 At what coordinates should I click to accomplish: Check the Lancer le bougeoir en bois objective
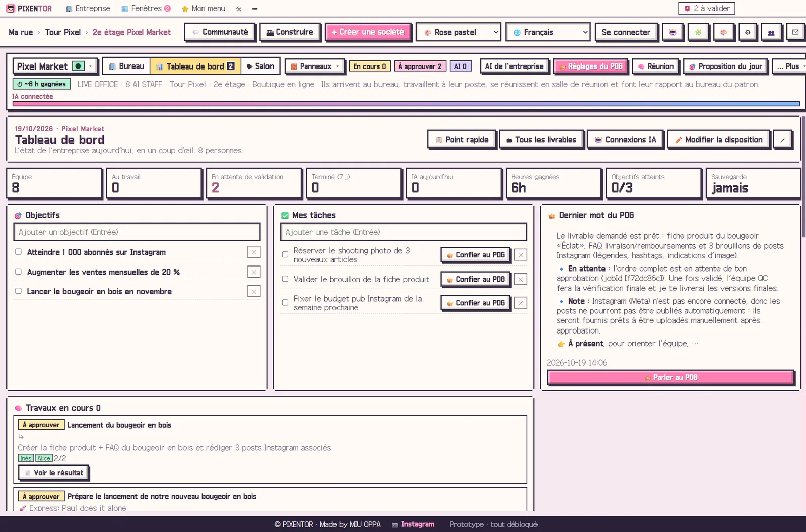[x=19, y=291]
